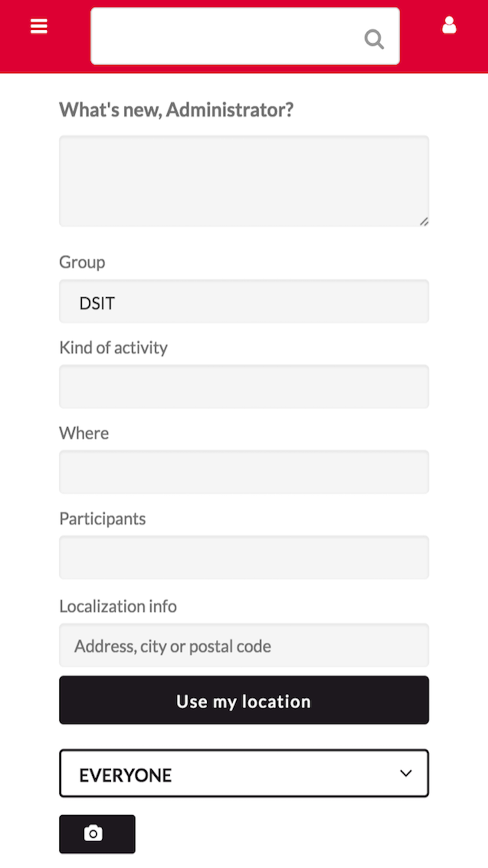The width and height of the screenshot is (488, 868).
Task: Focus the Participants input box
Action: point(244,558)
